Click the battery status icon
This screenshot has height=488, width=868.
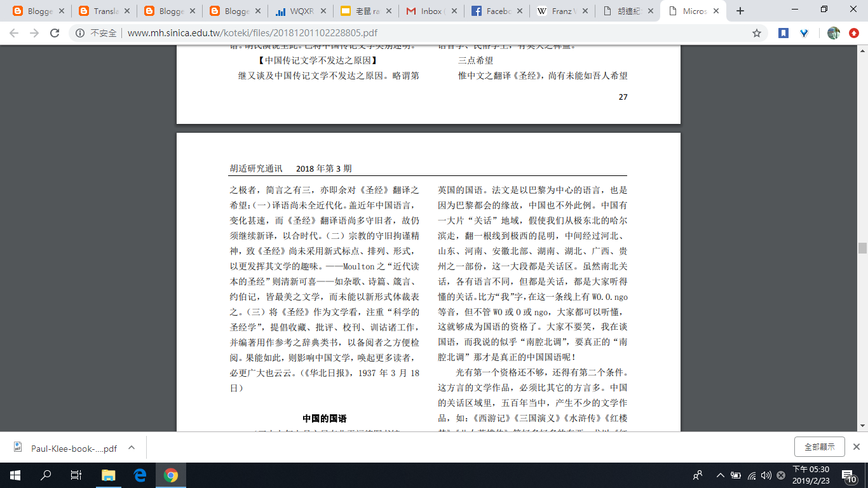pyautogui.click(x=736, y=475)
